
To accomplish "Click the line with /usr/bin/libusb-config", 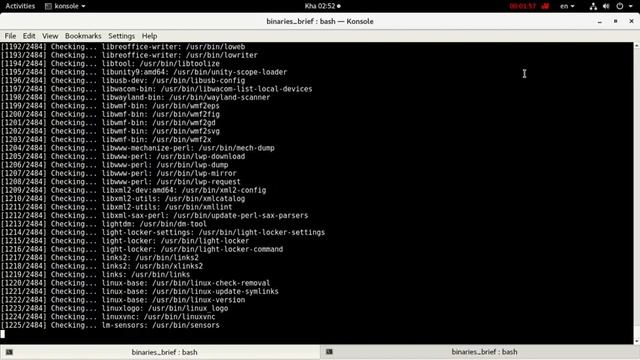I will click(x=123, y=80).
